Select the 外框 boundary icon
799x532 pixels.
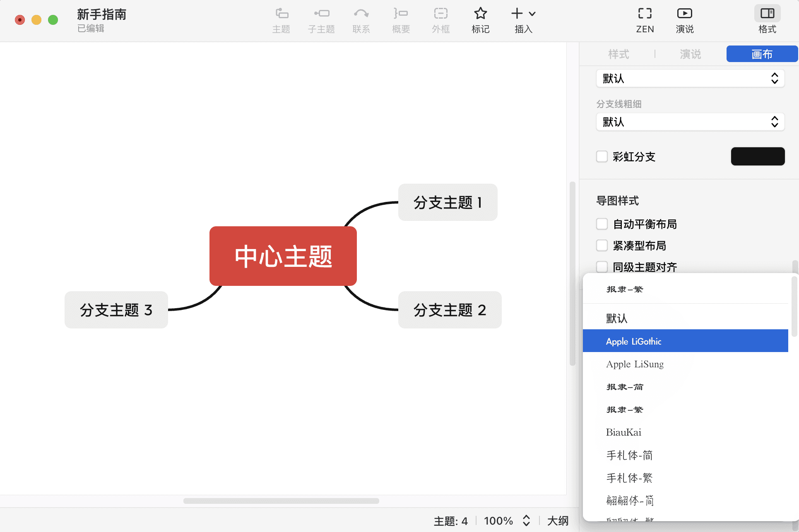click(440, 19)
